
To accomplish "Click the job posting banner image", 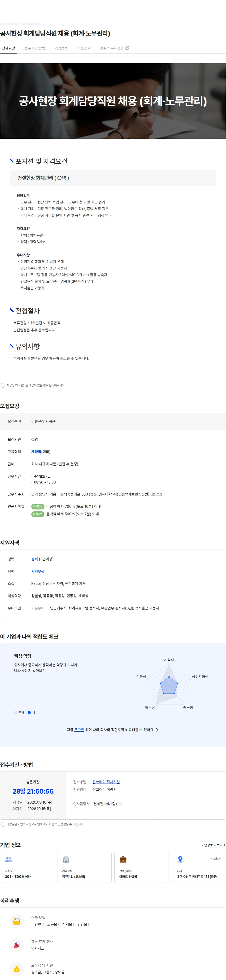I will click(x=113, y=101).
